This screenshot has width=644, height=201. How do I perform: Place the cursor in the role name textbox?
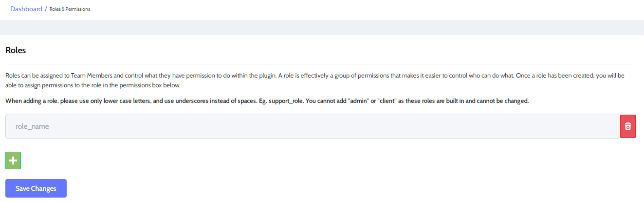tap(312, 126)
